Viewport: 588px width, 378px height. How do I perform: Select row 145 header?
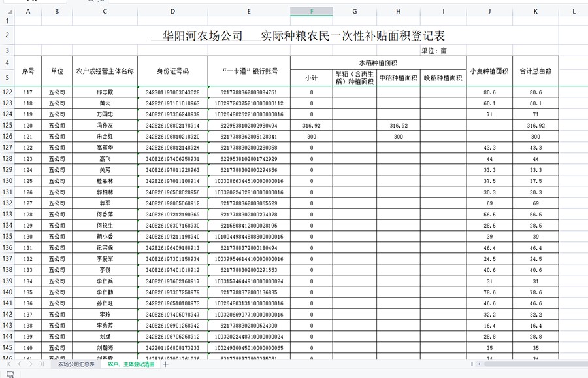tap(7, 348)
